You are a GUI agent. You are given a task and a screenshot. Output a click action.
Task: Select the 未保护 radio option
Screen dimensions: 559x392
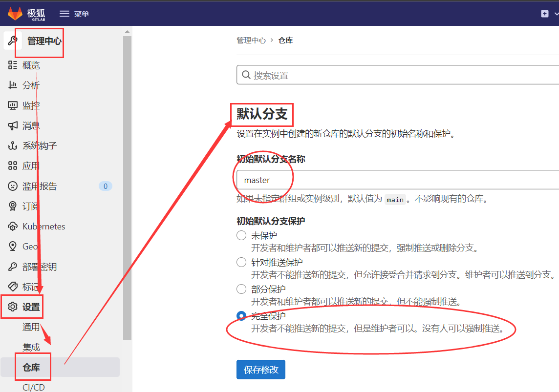click(x=241, y=235)
